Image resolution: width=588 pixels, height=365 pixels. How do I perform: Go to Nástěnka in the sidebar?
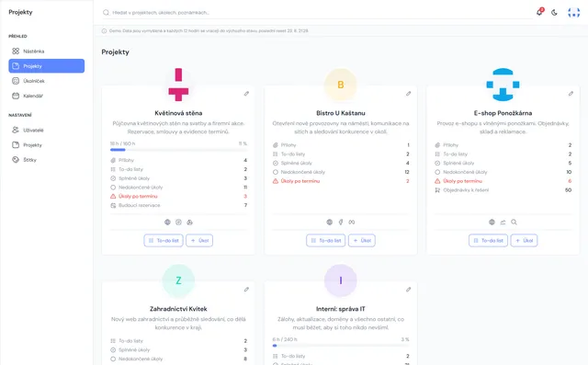[x=47, y=51]
